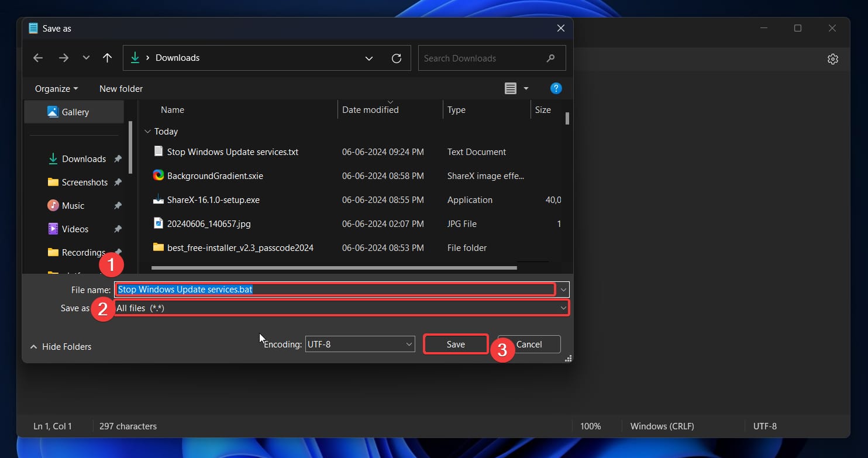Hide Folders pane toggle

(61, 347)
